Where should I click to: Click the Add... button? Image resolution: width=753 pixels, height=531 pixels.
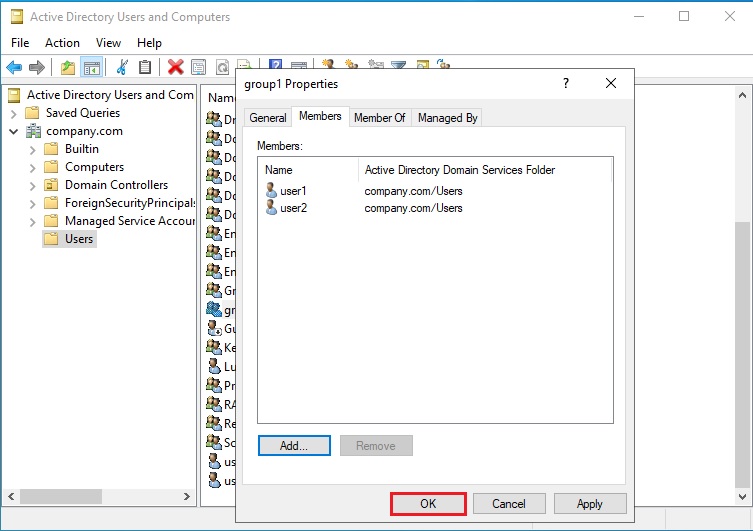click(293, 446)
